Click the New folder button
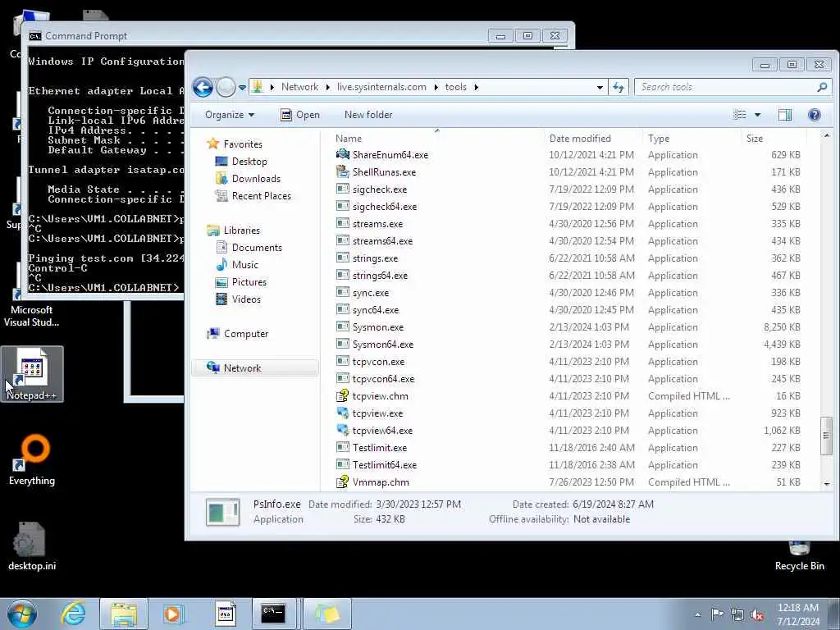 pyautogui.click(x=368, y=115)
